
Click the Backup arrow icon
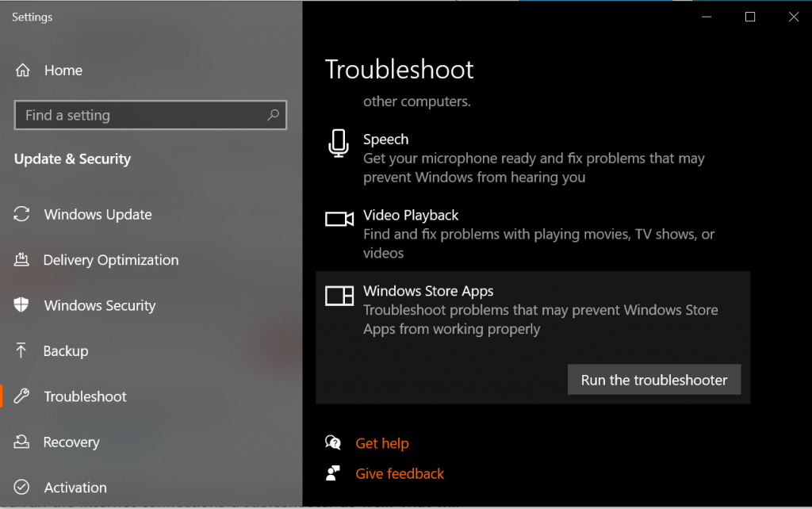pyautogui.click(x=21, y=350)
